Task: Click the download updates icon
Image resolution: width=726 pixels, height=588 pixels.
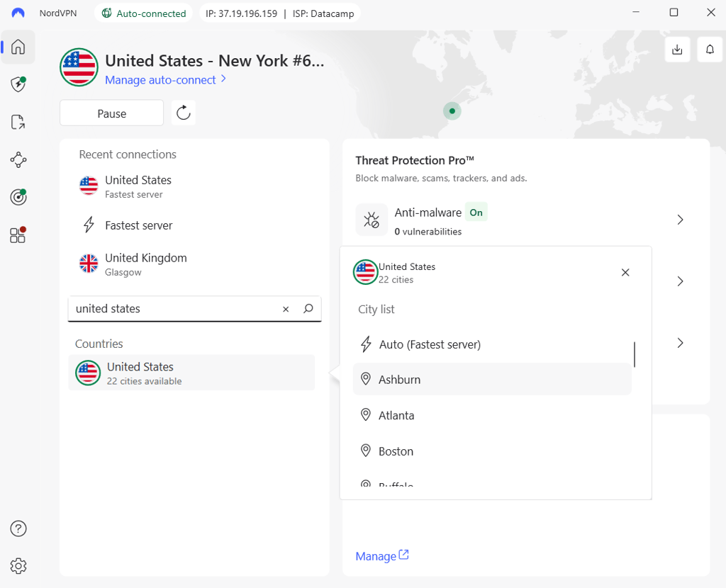Action: (677, 50)
